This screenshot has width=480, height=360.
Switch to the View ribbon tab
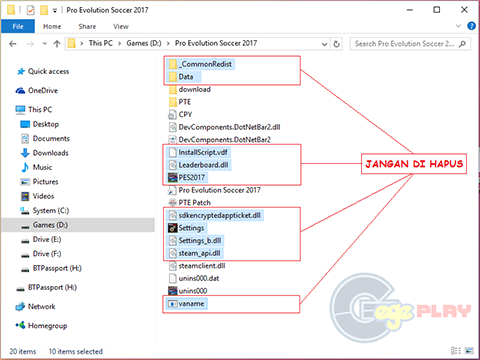point(121,26)
